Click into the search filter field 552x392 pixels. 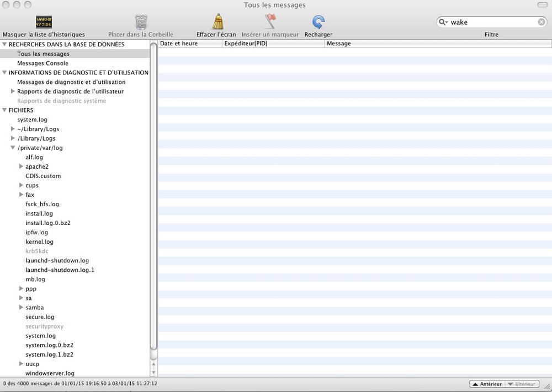[x=491, y=22]
